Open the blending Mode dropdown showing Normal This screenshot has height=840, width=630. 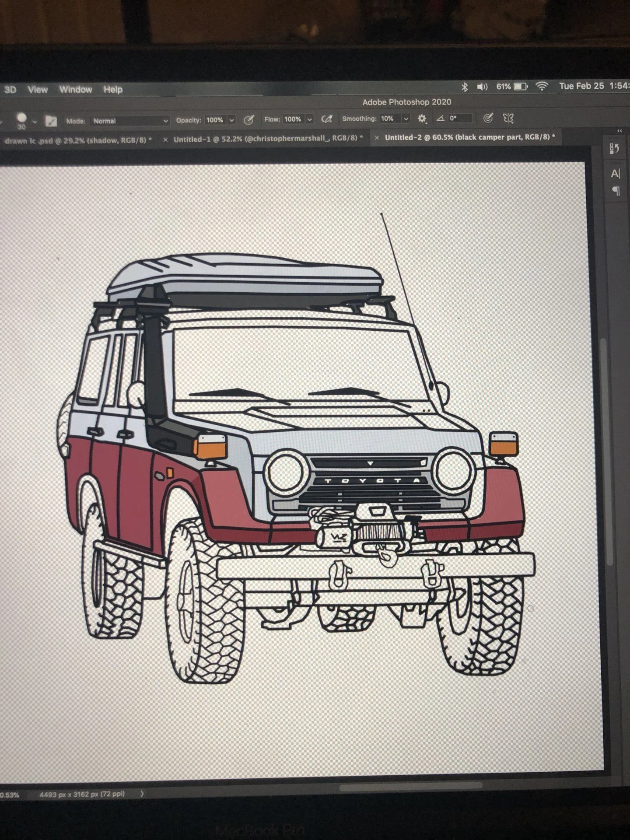point(130,121)
